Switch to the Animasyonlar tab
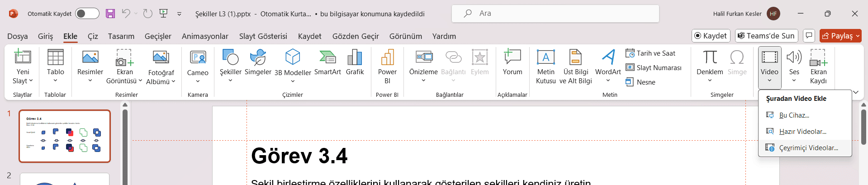Image resolution: width=868 pixels, height=185 pixels. coord(205,36)
